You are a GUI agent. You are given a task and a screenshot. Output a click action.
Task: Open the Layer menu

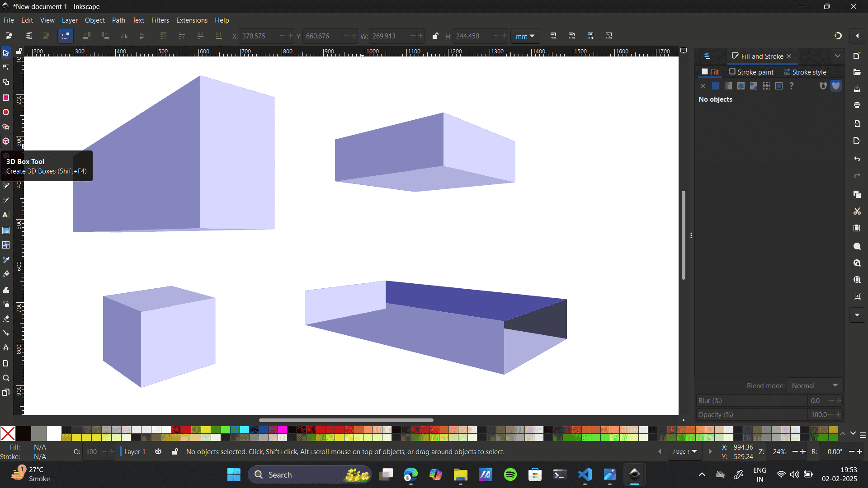pos(70,20)
